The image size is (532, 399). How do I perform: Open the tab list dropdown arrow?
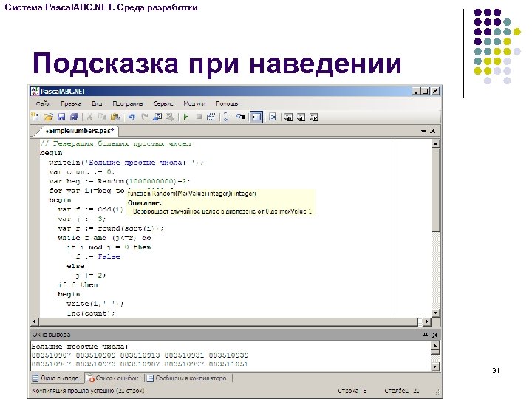click(423, 131)
